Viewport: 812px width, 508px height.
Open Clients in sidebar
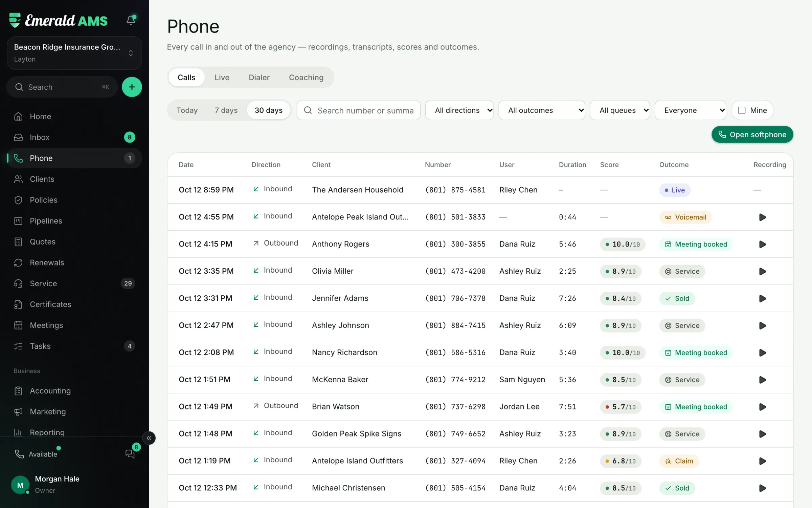pyautogui.click(x=74, y=179)
